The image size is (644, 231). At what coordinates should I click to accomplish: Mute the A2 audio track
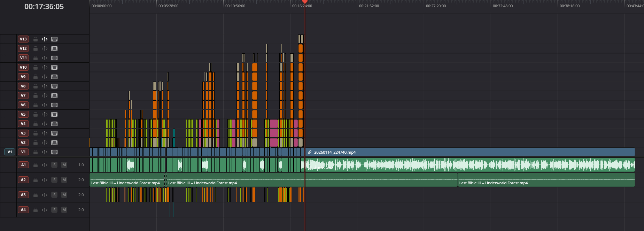click(x=64, y=180)
